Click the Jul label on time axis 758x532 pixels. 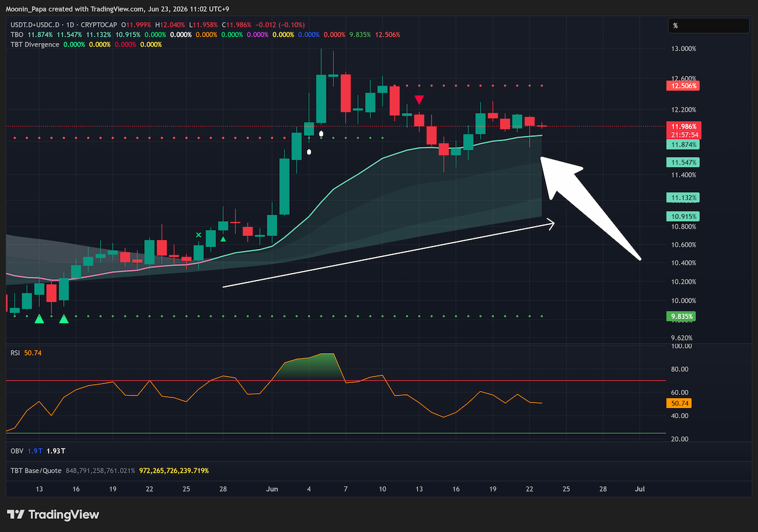click(640, 489)
